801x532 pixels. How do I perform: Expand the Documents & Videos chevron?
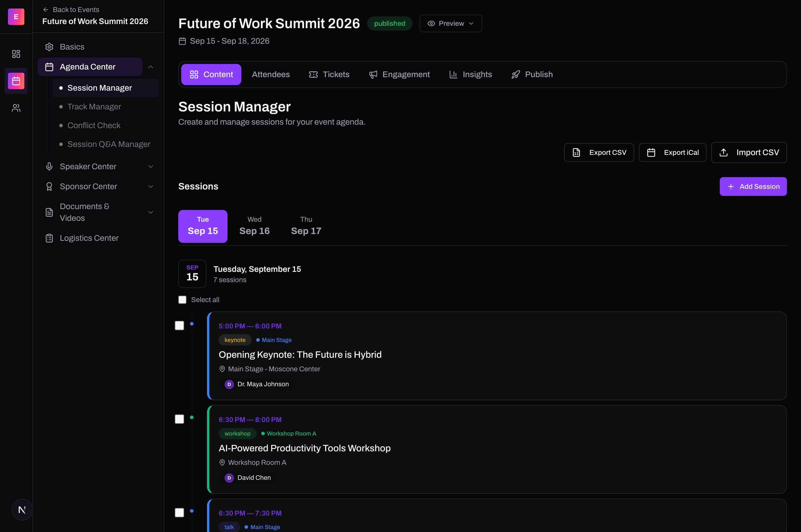point(151,212)
